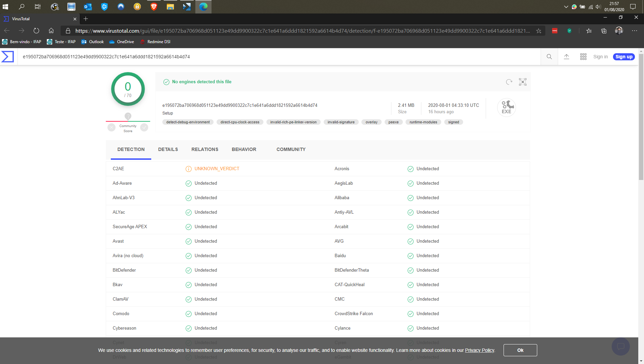Switch to the DETAILS tab
This screenshot has height=364, width=644.
tap(168, 149)
